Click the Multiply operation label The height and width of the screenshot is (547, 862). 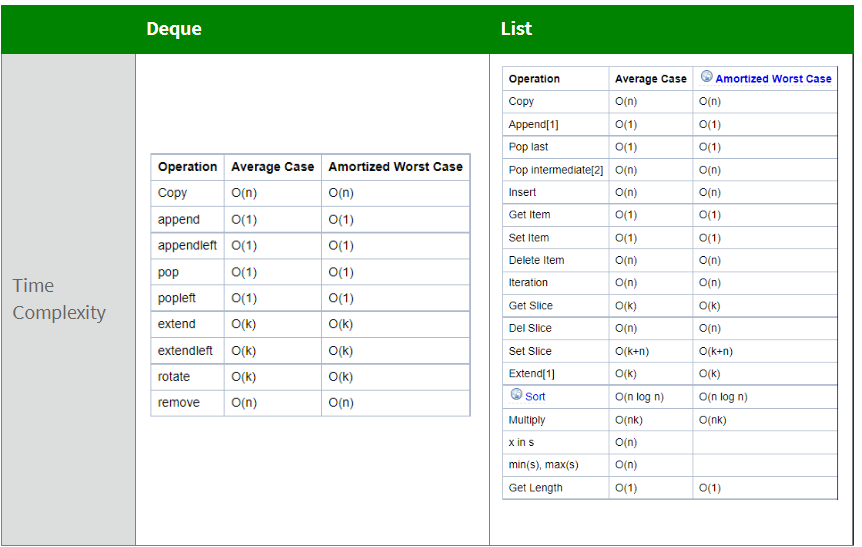pos(527,420)
